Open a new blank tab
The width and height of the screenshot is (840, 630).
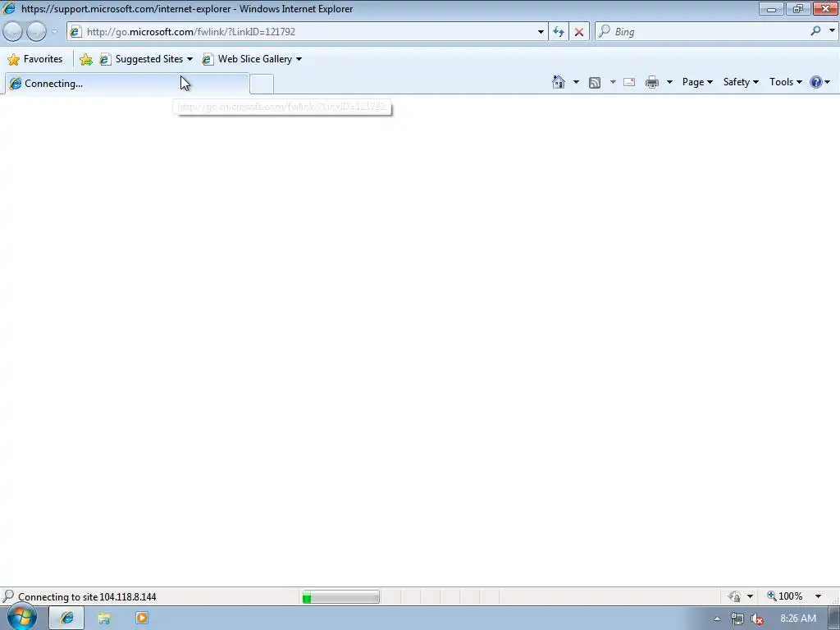[x=262, y=84]
